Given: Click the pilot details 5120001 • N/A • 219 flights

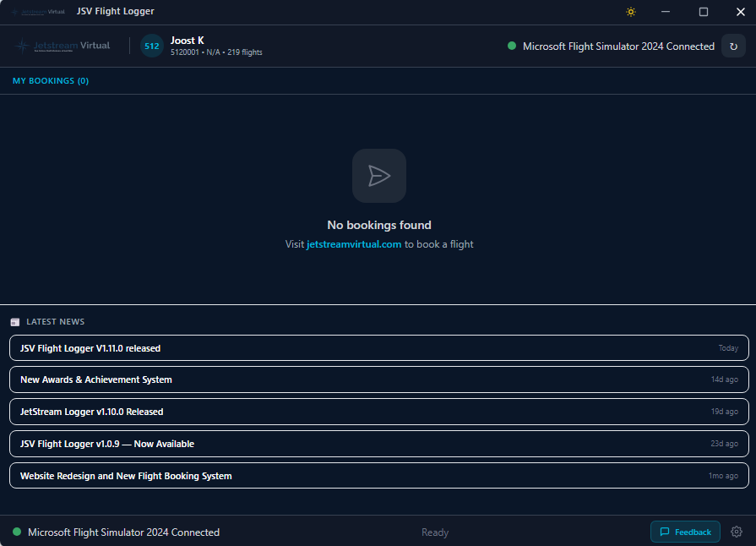Looking at the screenshot, I should point(216,52).
